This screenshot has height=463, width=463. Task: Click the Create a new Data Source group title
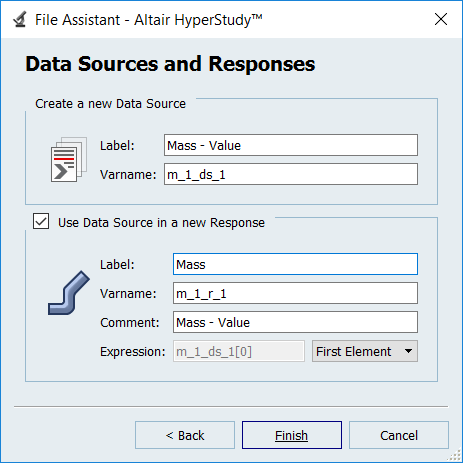point(110,104)
